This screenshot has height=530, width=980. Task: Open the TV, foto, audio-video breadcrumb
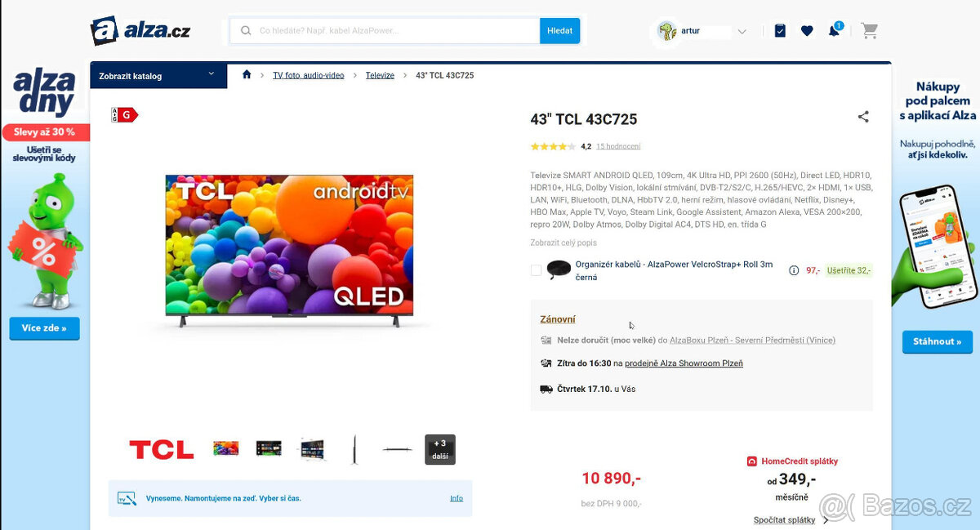[x=309, y=75]
